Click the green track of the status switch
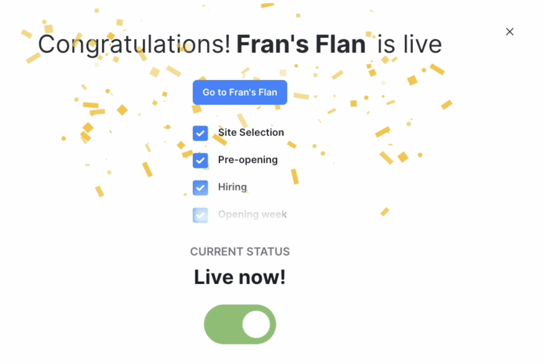Viewport: 544px width, 364px height. [222, 324]
